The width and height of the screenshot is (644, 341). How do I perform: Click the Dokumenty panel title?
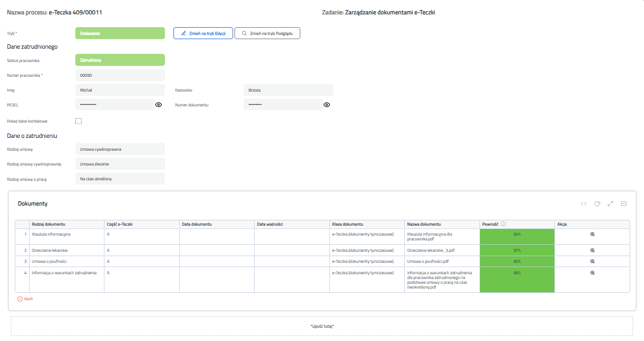pyautogui.click(x=32, y=204)
